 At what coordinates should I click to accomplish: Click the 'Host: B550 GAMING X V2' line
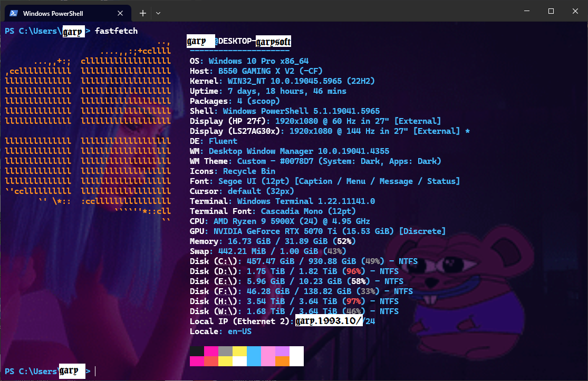256,71
